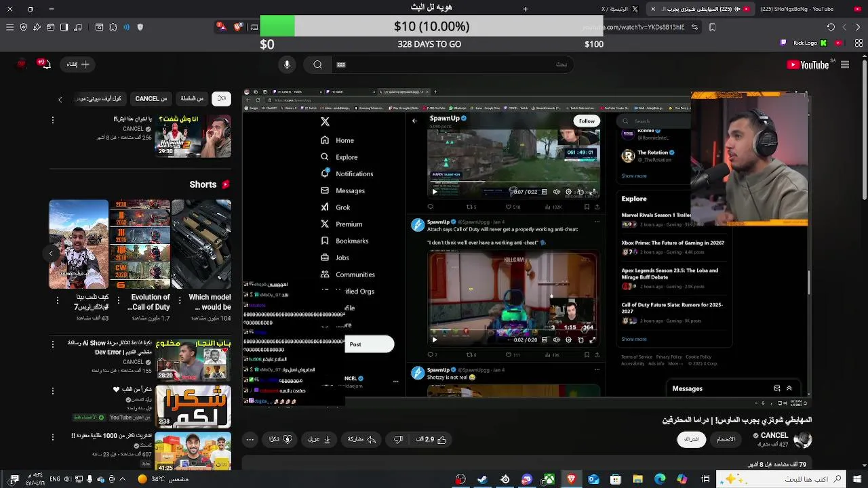The width and height of the screenshot is (868, 488).
Task: Open the browser hamburger menu
Action: click(x=9, y=27)
